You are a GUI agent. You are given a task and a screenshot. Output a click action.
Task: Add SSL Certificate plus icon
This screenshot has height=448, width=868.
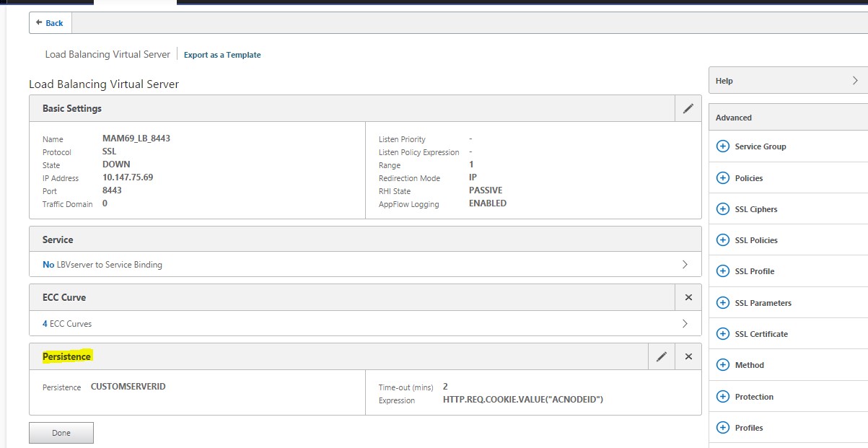[722, 334]
